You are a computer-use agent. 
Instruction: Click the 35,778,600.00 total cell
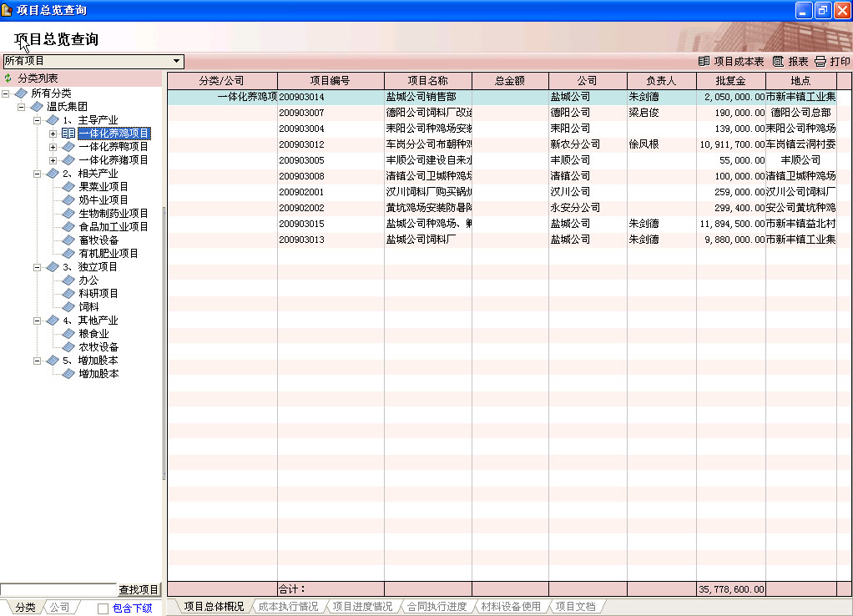[x=732, y=589]
